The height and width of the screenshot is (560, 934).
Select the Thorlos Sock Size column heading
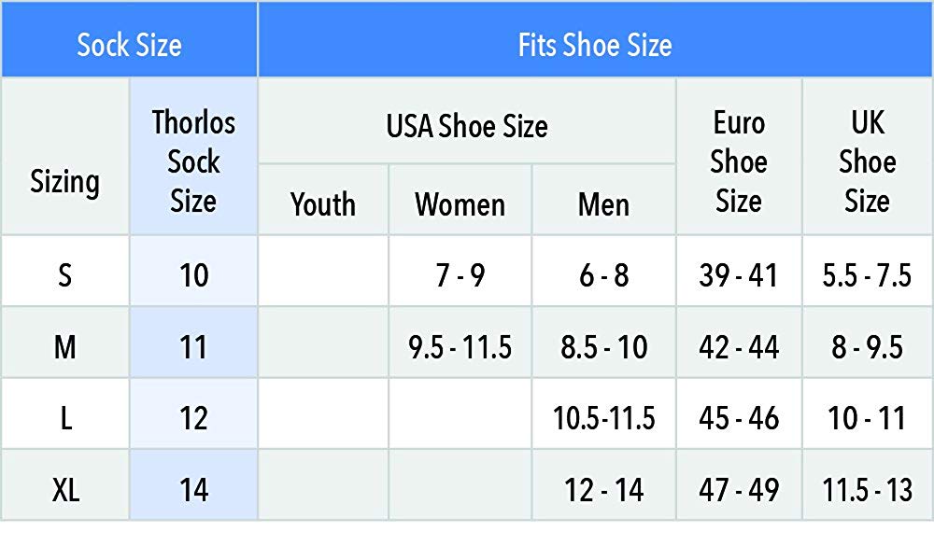193,157
